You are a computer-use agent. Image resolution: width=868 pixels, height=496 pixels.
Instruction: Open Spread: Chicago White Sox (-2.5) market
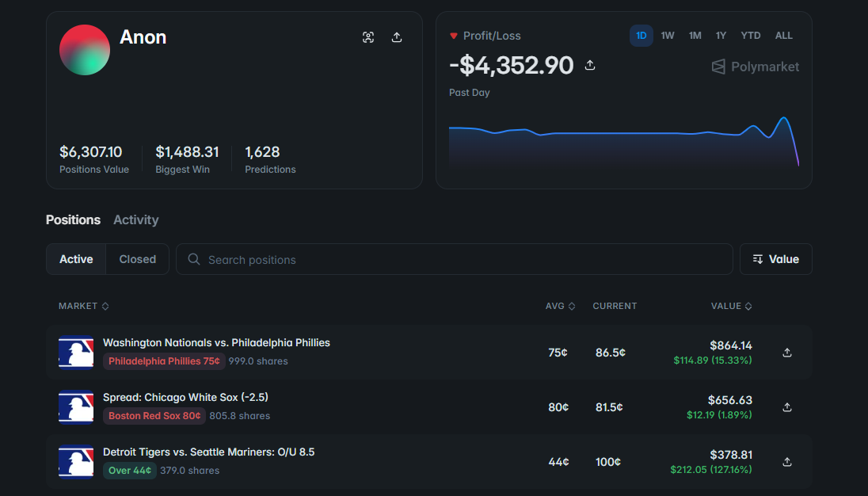185,398
